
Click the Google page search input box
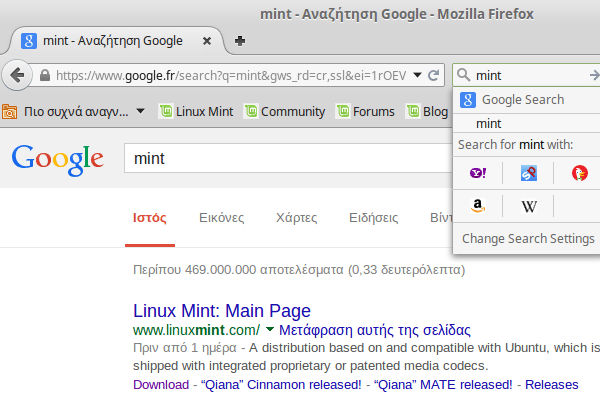pos(288,158)
